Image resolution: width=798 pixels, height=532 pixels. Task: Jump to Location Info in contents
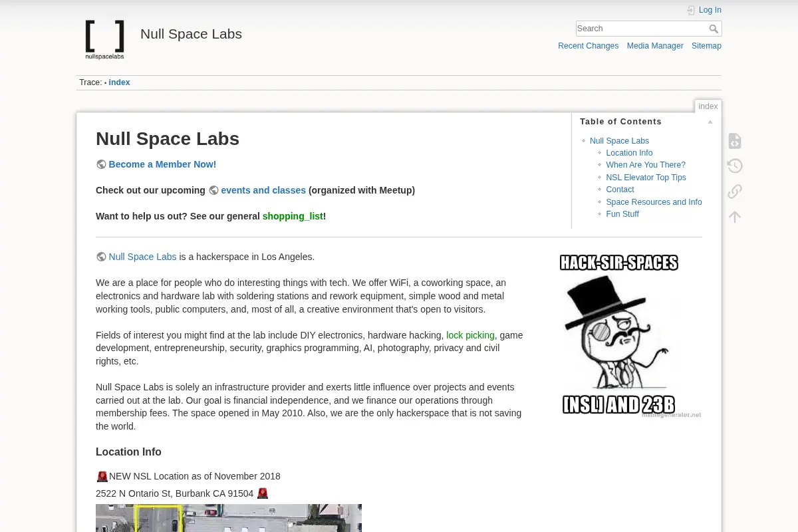pos(629,153)
